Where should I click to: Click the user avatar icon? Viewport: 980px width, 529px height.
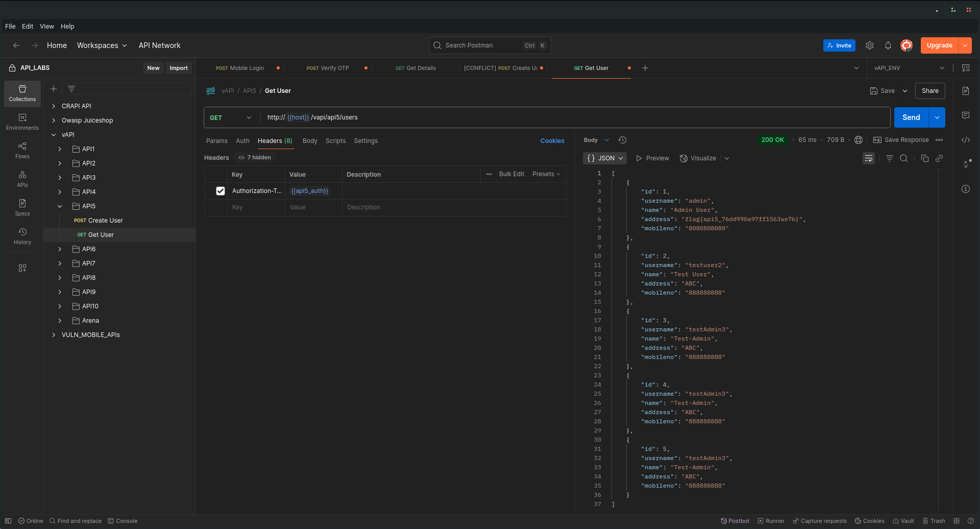point(906,45)
